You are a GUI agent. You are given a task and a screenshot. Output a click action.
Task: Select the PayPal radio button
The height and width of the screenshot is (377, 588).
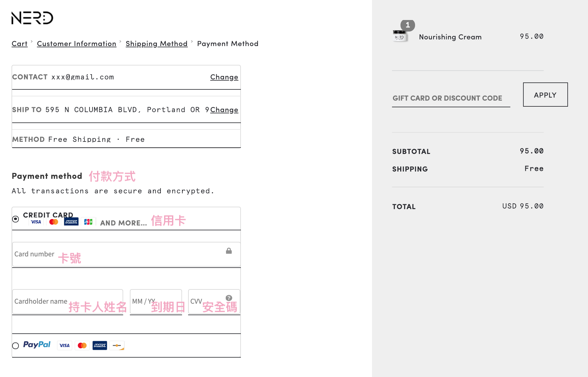[15, 345]
